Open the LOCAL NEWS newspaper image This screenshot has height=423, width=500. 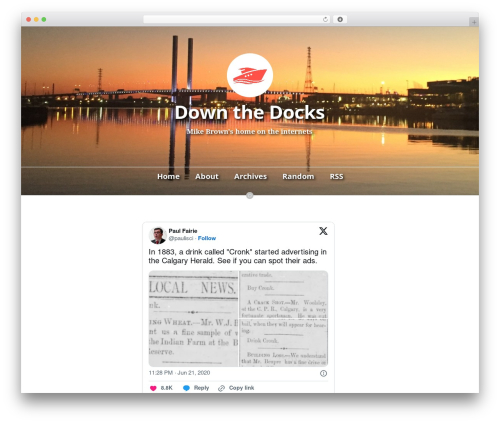tap(193, 319)
